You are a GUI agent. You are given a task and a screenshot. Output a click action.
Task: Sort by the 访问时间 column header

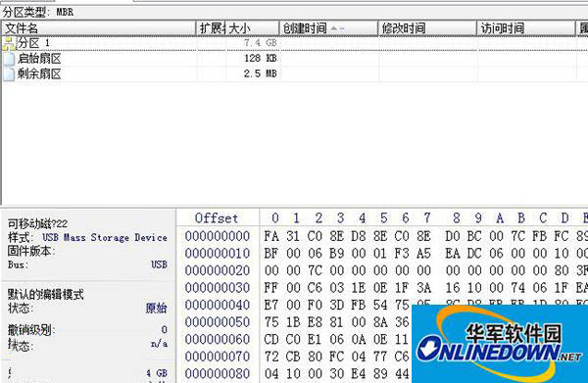(x=526, y=28)
